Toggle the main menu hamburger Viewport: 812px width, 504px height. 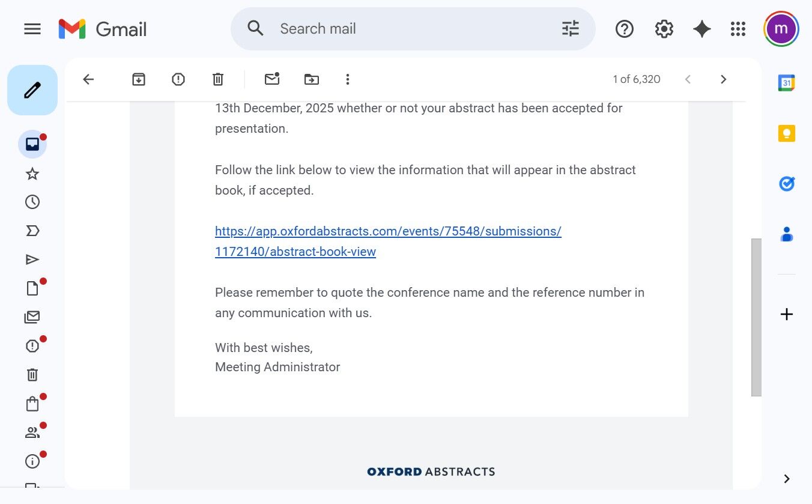click(x=32, y=29)
